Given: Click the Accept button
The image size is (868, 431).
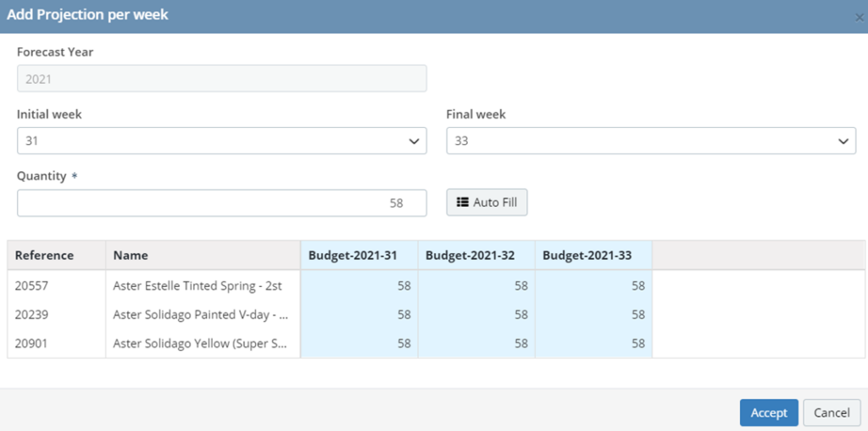Looking at the screenshot, I should click(769, 412).
